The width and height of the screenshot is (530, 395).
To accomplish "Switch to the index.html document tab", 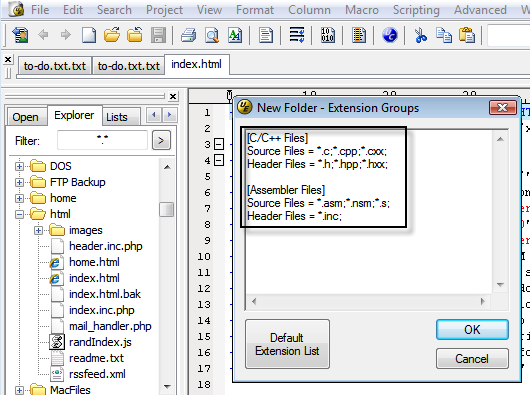I will (x=196, y=64).
